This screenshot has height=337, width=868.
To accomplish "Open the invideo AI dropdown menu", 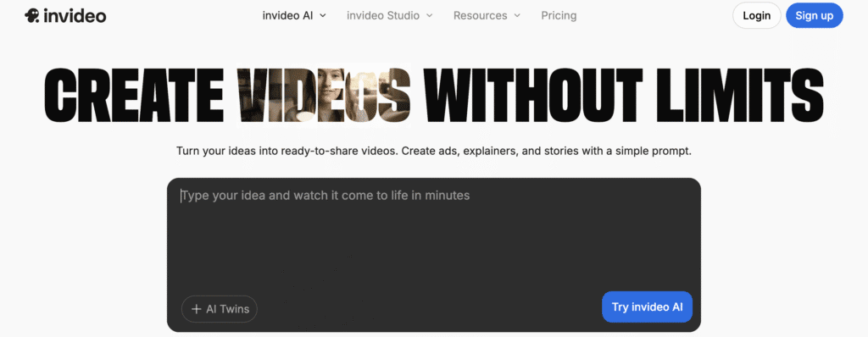I will click(294, 15).
